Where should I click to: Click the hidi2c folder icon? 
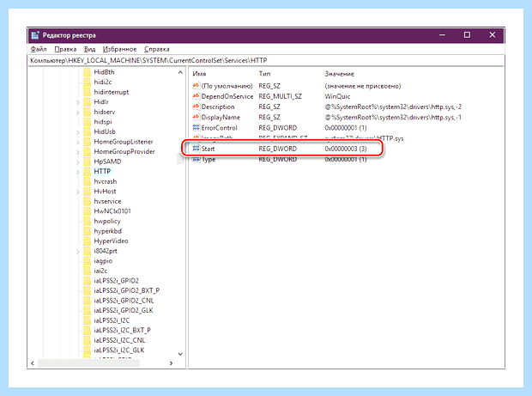(88, 82)
